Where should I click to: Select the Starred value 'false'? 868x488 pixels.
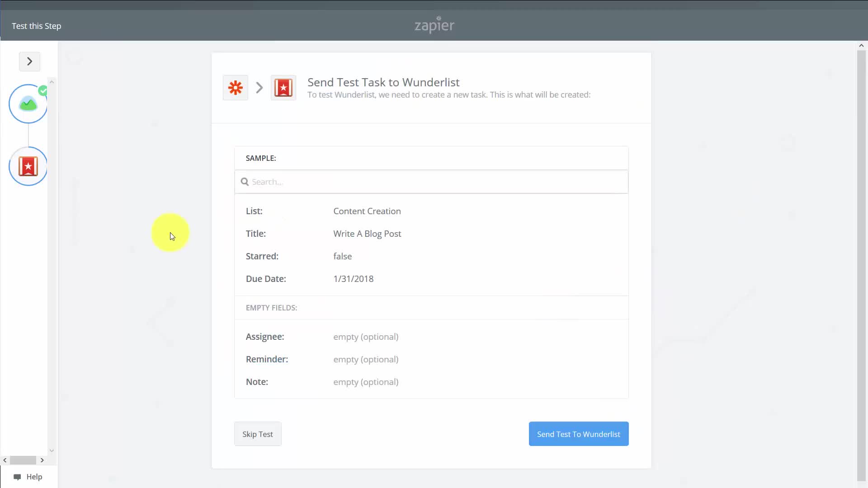(x=343, y=256)
